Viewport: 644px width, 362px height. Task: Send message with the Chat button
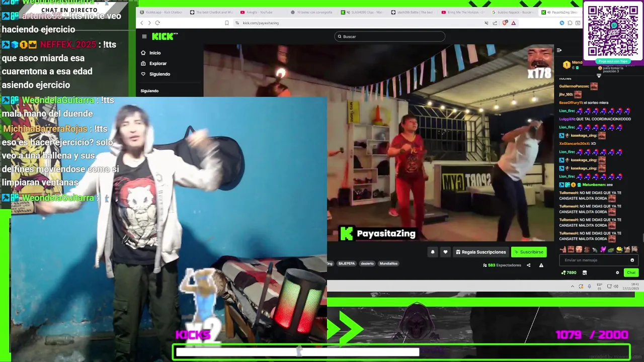631,273
